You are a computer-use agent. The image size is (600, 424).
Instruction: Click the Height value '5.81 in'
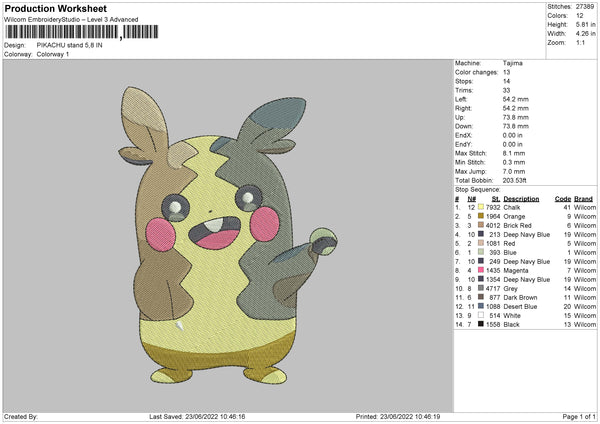pyautogui.click(x=585, y=24)
